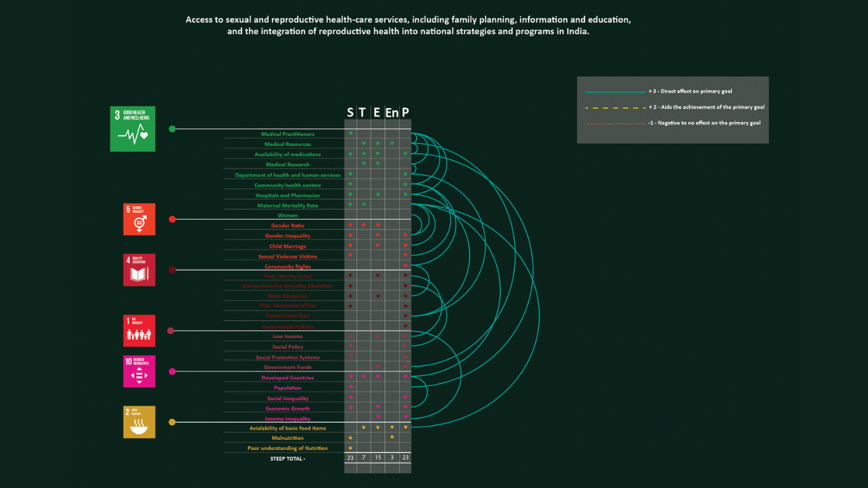
Task: Click the Developed Countries row label
Action: [288, 377]
